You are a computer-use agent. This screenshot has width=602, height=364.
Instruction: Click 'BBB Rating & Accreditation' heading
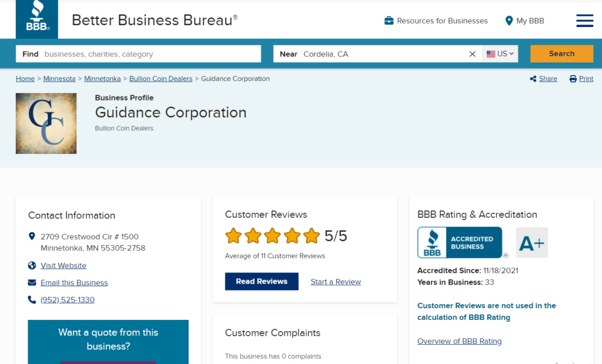477,214
